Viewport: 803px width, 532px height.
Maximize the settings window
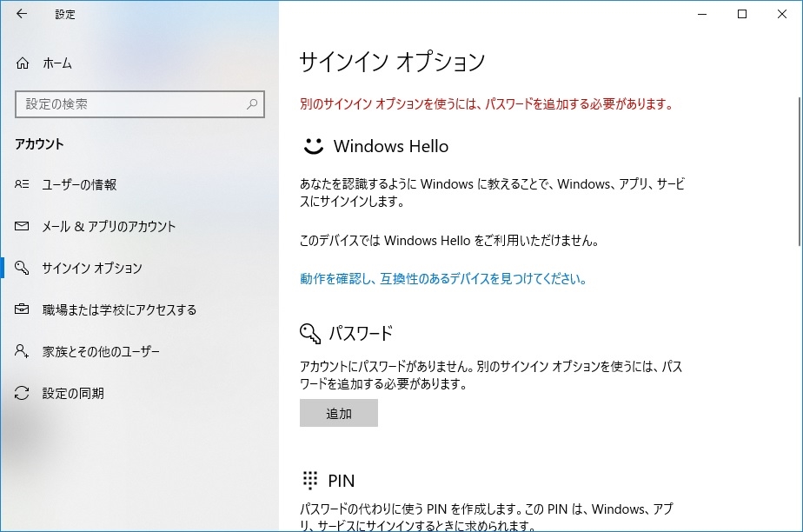coord(742,14)
